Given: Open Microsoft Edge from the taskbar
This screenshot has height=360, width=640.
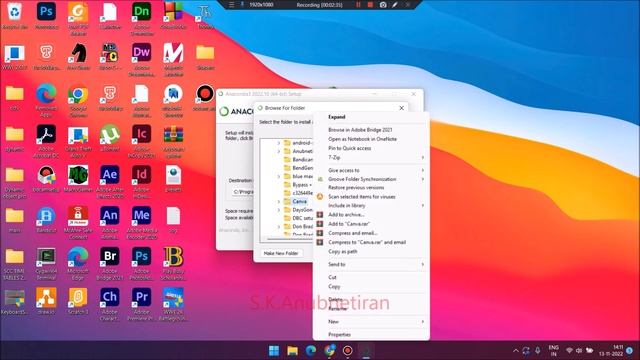Looking at the screenshot, I should (311, 351).
